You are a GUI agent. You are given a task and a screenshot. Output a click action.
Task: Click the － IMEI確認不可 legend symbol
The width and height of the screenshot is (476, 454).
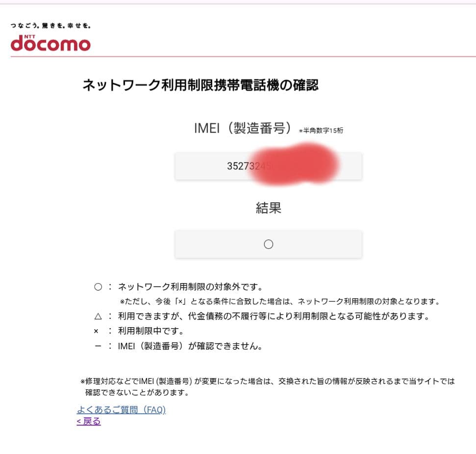click(98, 345)
